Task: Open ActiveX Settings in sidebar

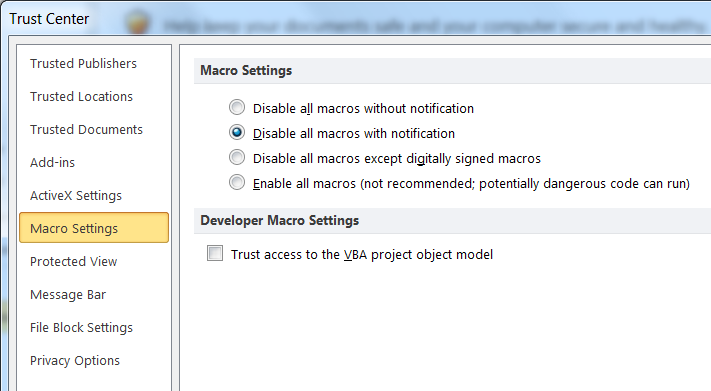Action: pyautogui.click(x=76, y=196)
